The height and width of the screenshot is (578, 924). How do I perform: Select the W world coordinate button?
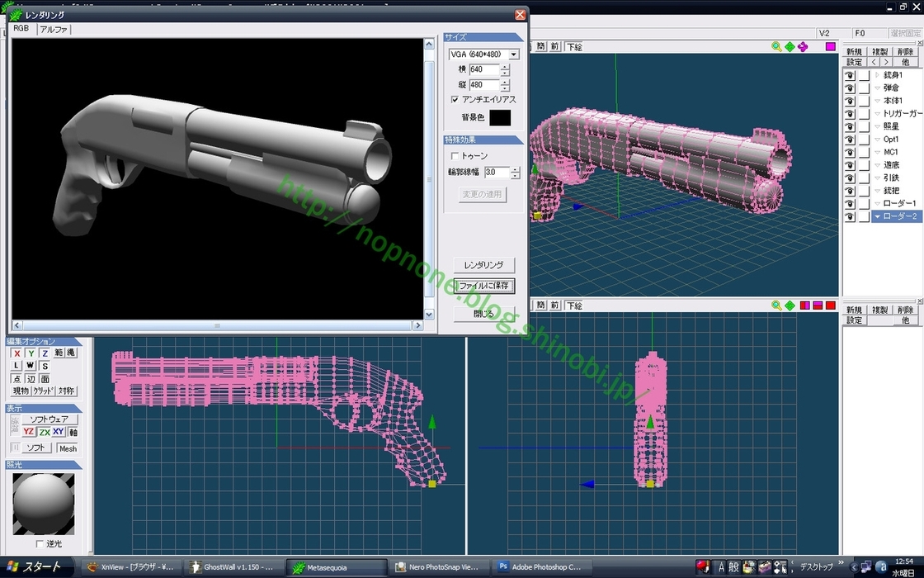point(31,366)
